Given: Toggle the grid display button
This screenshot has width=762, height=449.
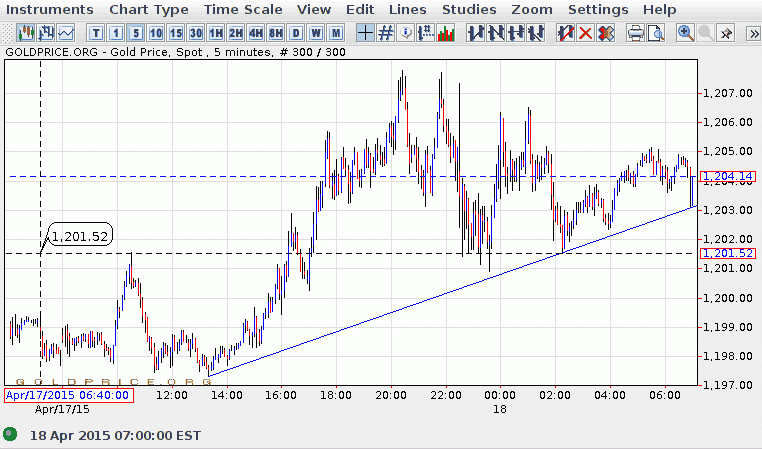Looking at the screenshot, I should pos(385,33).
